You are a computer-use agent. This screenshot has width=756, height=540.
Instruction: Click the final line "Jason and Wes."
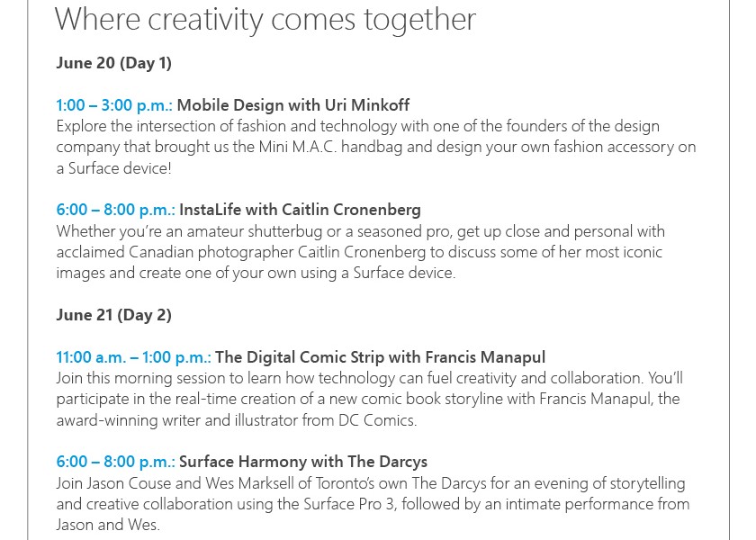[x=108, y=525]
